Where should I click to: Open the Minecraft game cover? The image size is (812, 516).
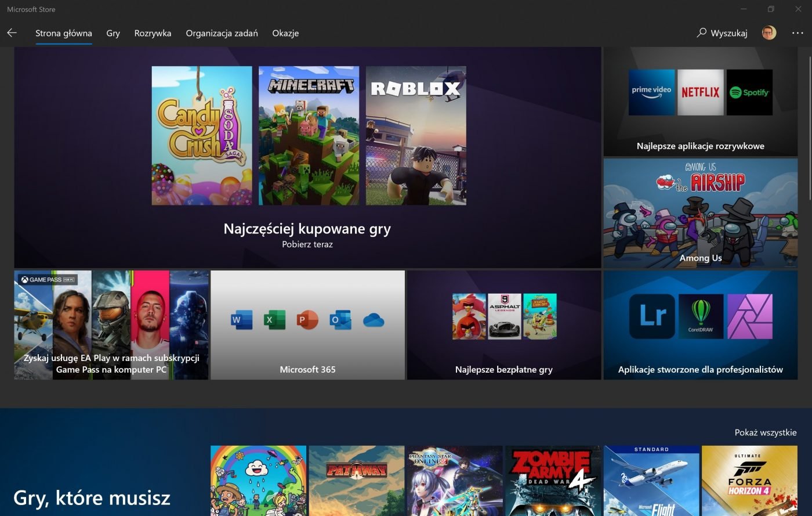click(309, 135)
